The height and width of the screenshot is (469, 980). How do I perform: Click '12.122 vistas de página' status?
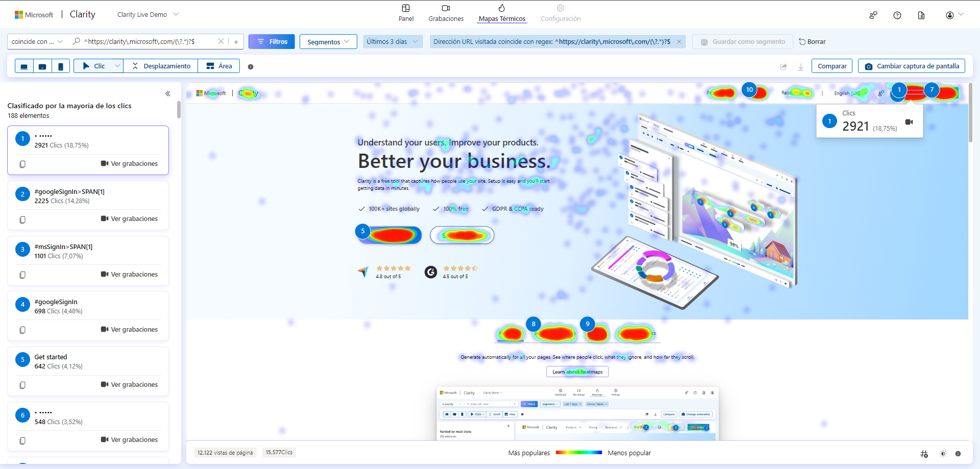[x=225, y=453]
